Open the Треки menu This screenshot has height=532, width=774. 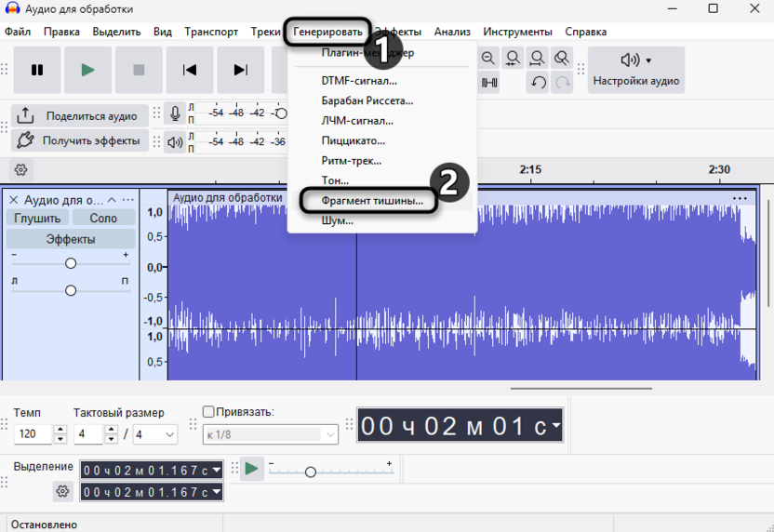(x=265, y=32)
